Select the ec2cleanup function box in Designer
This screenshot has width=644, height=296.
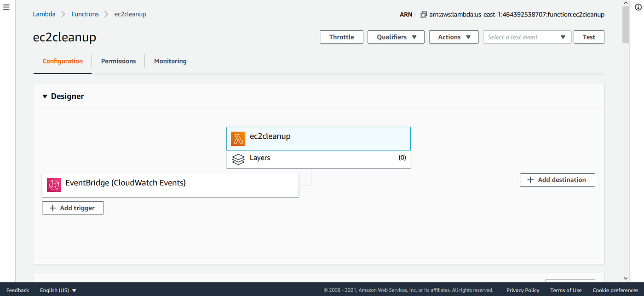pyautogui.click(x=318, y=138)
